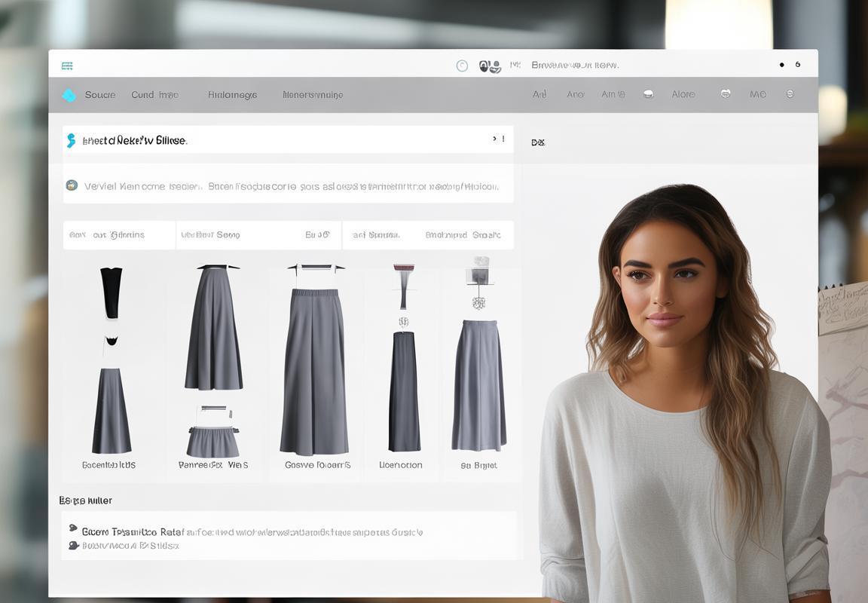Click the round icon at navigation bar's right end
The image size is (868, 603).
point(790,94)
